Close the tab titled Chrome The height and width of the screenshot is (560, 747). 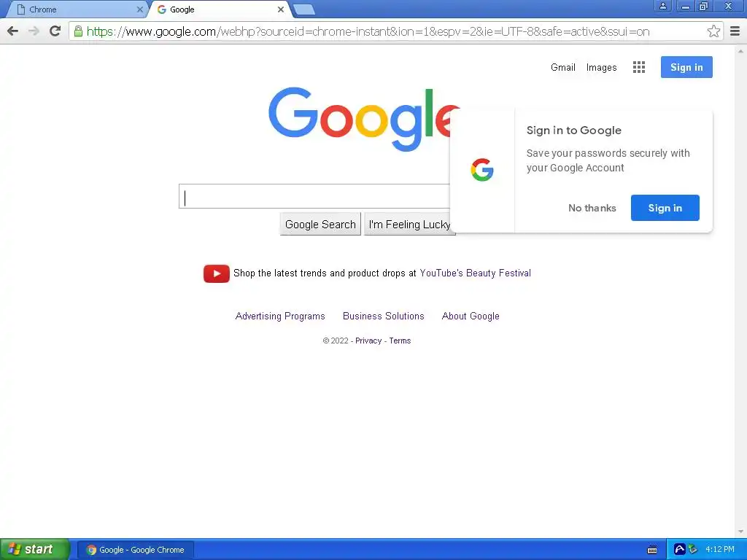click(139, 9)
